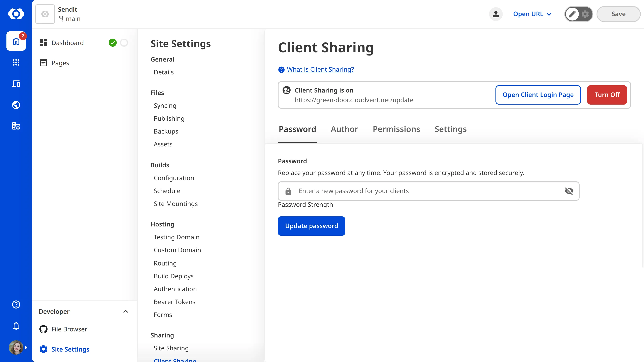Turn Off client sharing
644x362 pixels.
[x=607, y=95]
